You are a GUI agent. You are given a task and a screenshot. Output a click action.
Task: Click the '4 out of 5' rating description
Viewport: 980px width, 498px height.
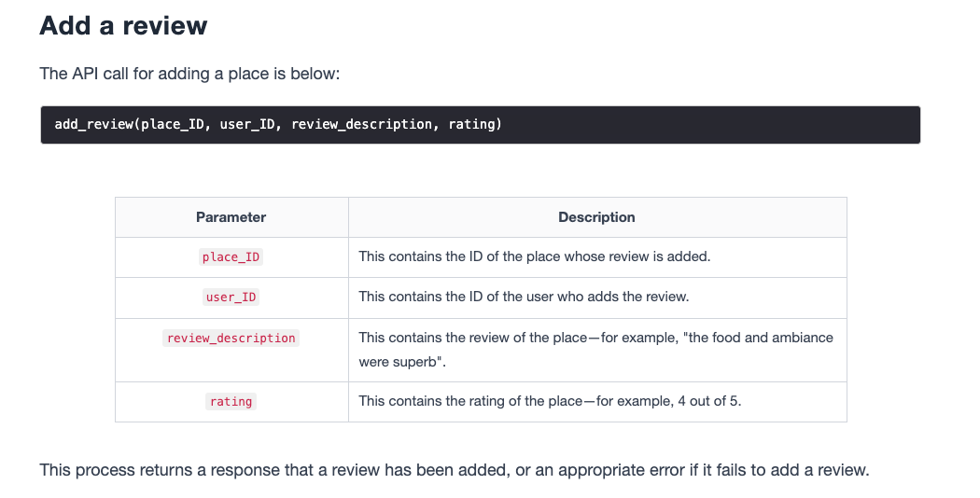(x=550, y=401)
